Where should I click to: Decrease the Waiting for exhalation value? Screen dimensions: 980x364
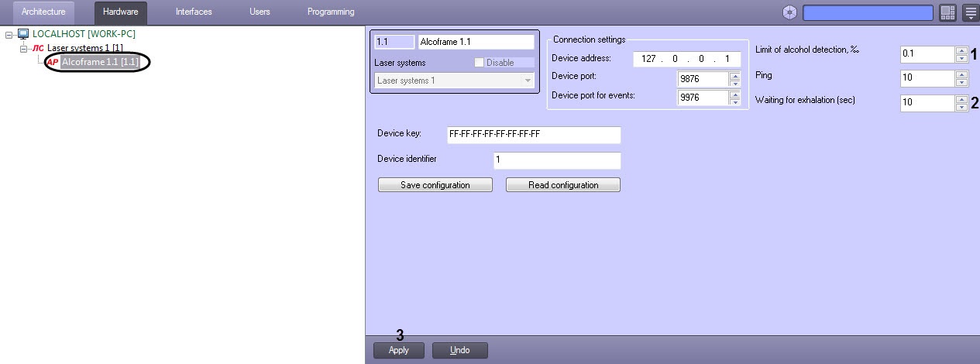click(x=962, y=108)
